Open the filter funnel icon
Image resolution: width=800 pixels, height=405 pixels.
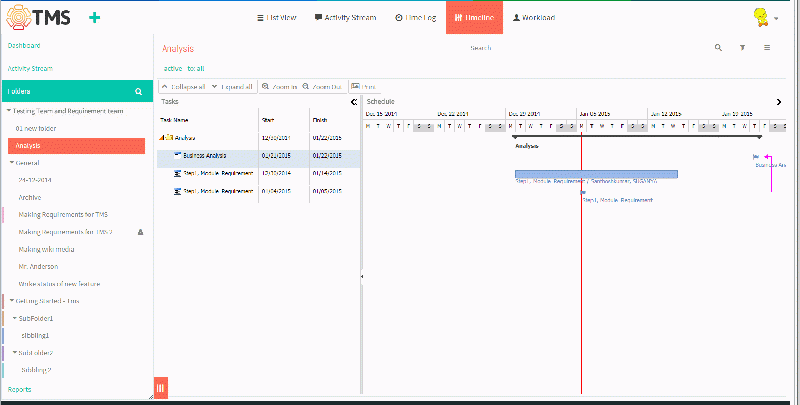click(743, 48)
